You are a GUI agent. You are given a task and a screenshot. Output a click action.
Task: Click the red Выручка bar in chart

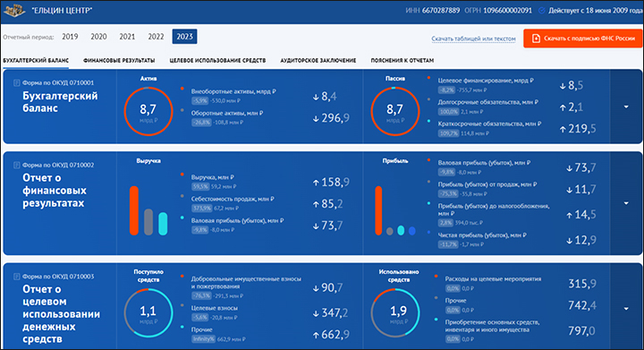pyautogui.click(x=134, y=210)
